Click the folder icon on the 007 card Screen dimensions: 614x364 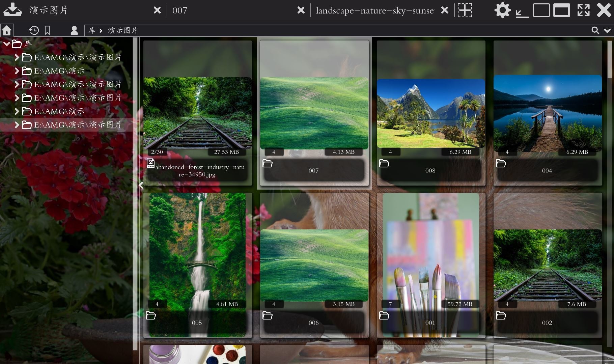click(268, 164)
